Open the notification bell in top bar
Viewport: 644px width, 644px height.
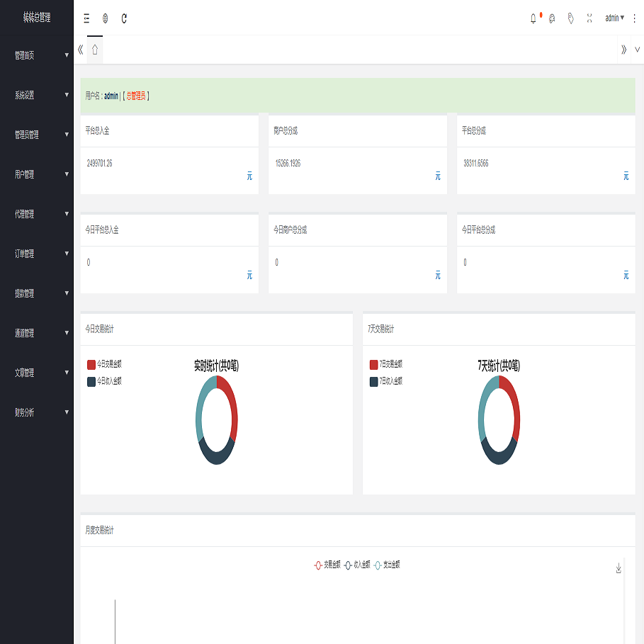tap(533, 18)
